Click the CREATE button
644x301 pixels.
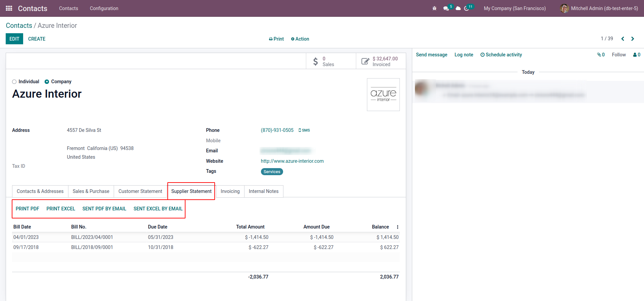(x=37, y=39)
